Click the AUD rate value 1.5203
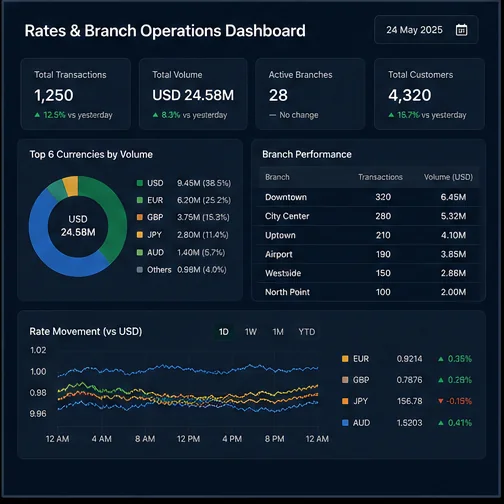Image resolution: width=504 pixels, height=504 pixels. pos(409,423)
